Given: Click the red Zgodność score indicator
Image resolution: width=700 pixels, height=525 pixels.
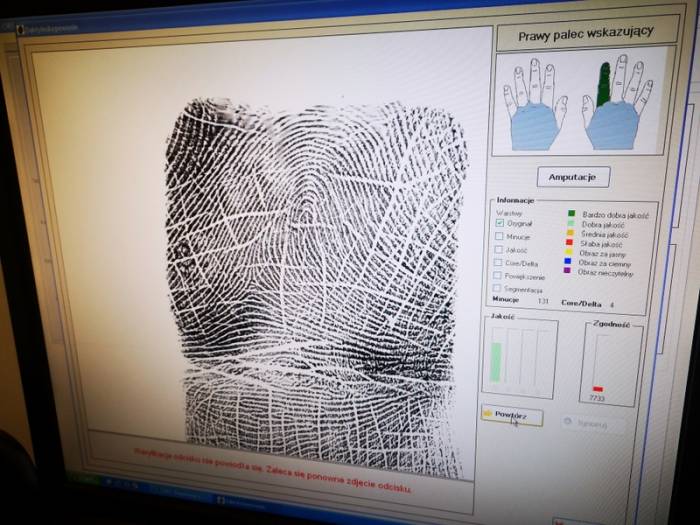Looking at the screenshot, I should click(x=597, y=388).
